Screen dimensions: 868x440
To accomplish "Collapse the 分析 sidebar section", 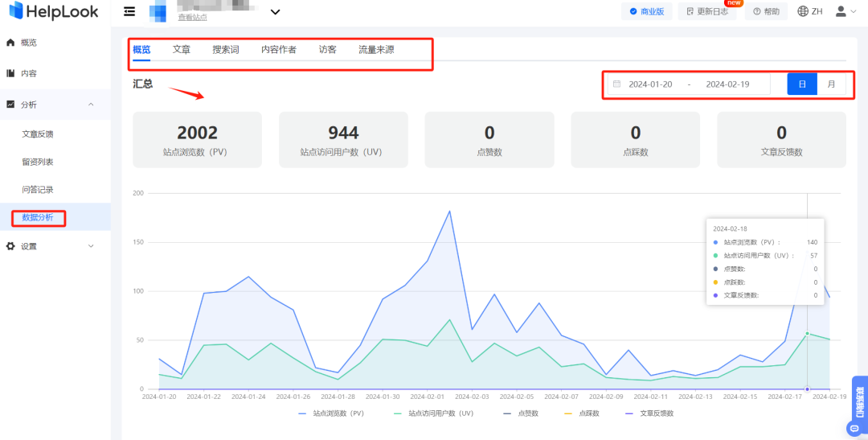I will point(92,105).
